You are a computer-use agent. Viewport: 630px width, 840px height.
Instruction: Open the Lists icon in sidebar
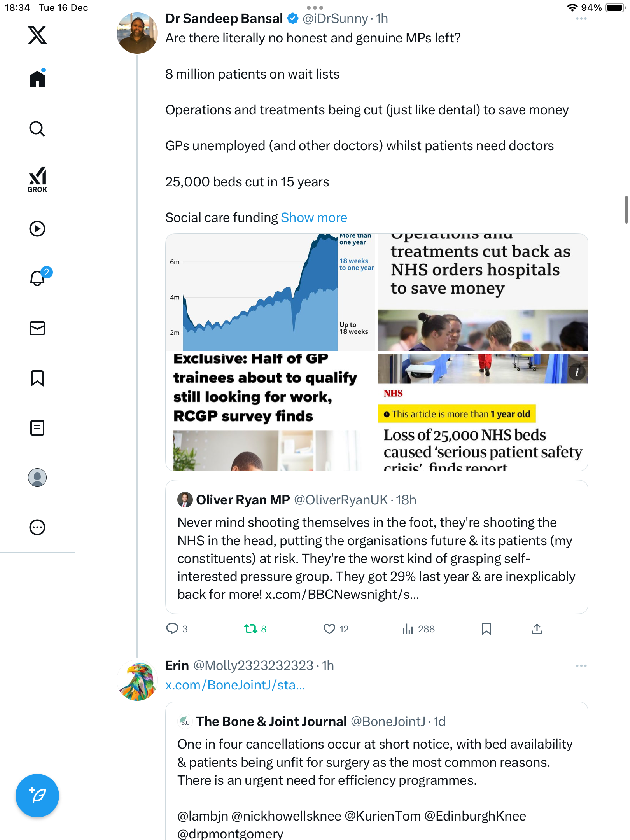click(37, 428)
